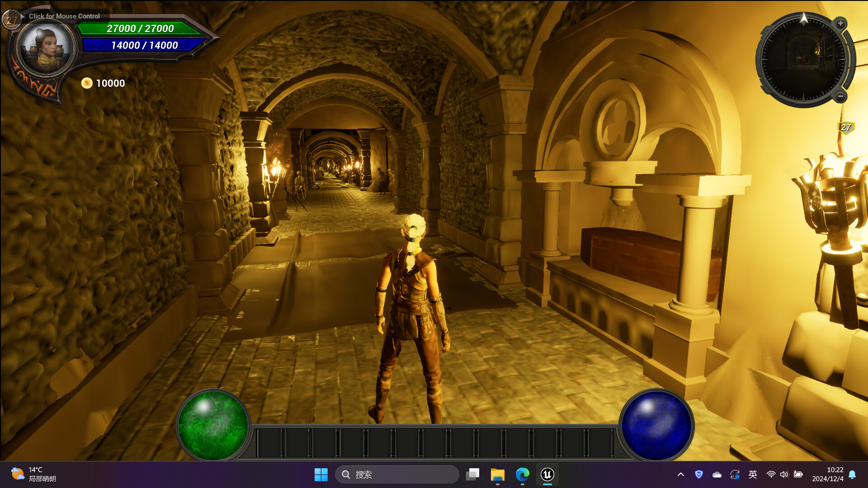Click the blue mana orb
This screenshot has width=868, height=488.
click(x=656, y=424)
